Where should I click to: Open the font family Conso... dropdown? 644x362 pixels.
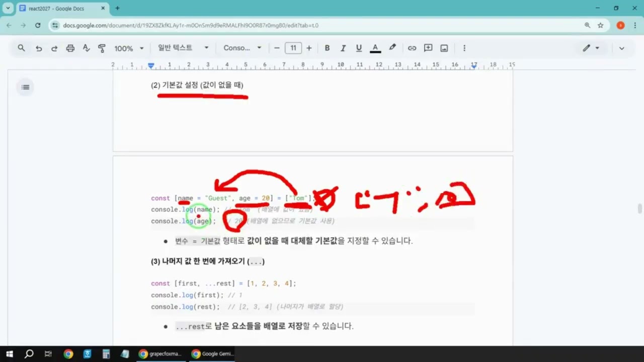(243, 48)
